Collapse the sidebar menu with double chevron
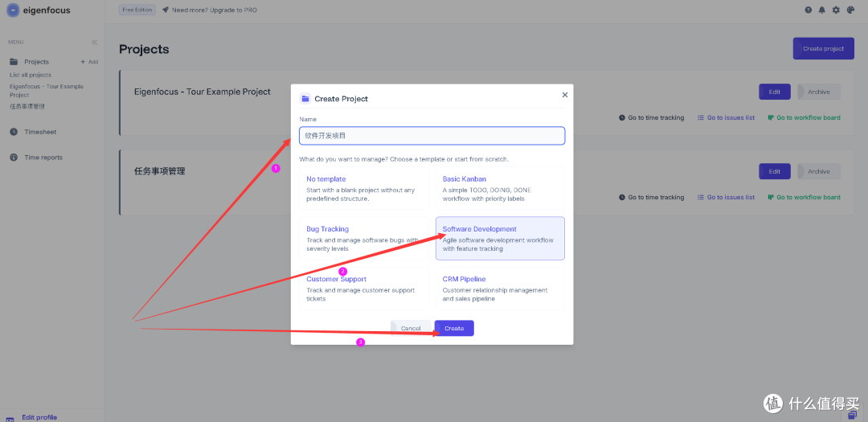 95,42
